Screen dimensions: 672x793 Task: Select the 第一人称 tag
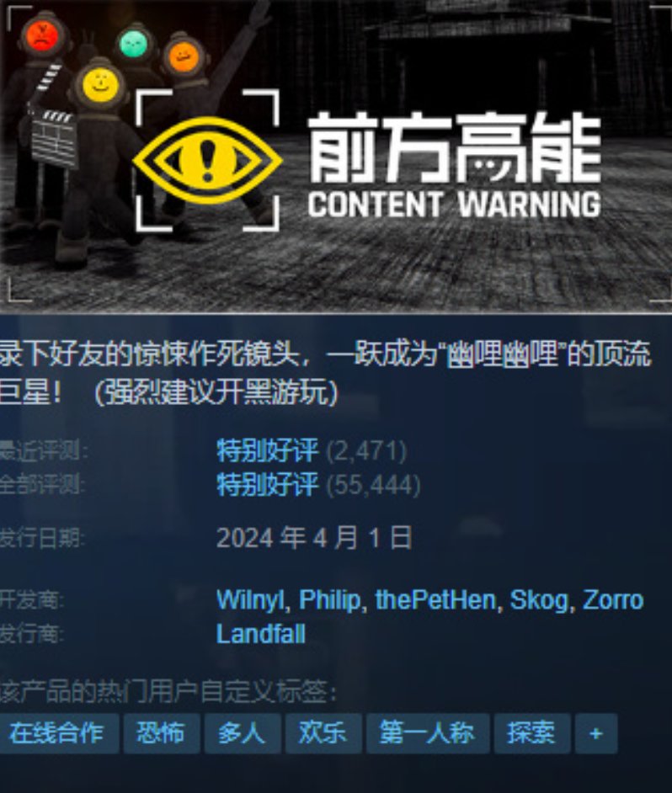point(428,733)
